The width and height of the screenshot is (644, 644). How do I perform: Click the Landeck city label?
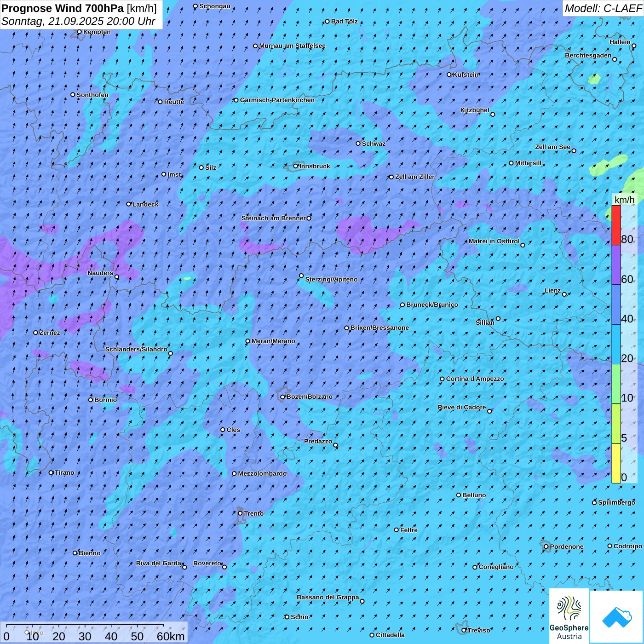click(145, 204)
